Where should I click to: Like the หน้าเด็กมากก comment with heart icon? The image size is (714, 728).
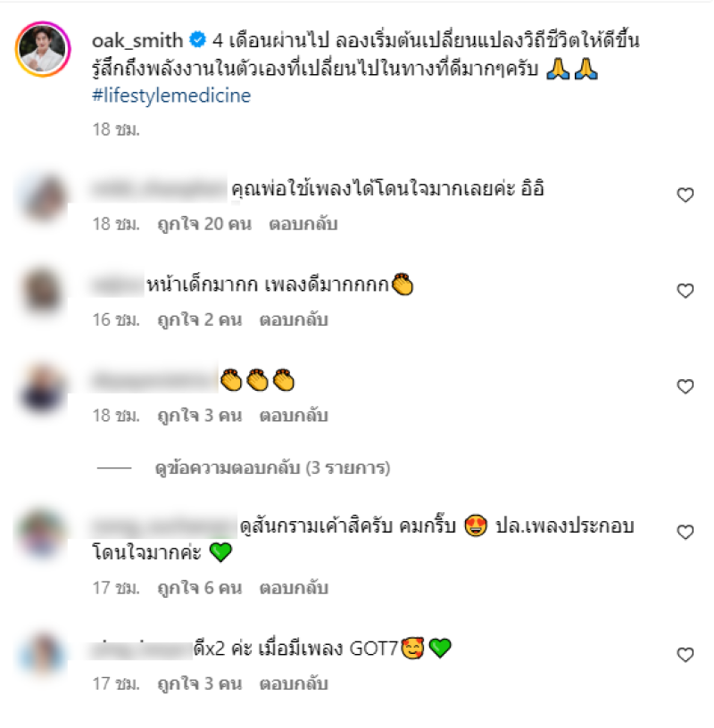(x=685, y=291)
